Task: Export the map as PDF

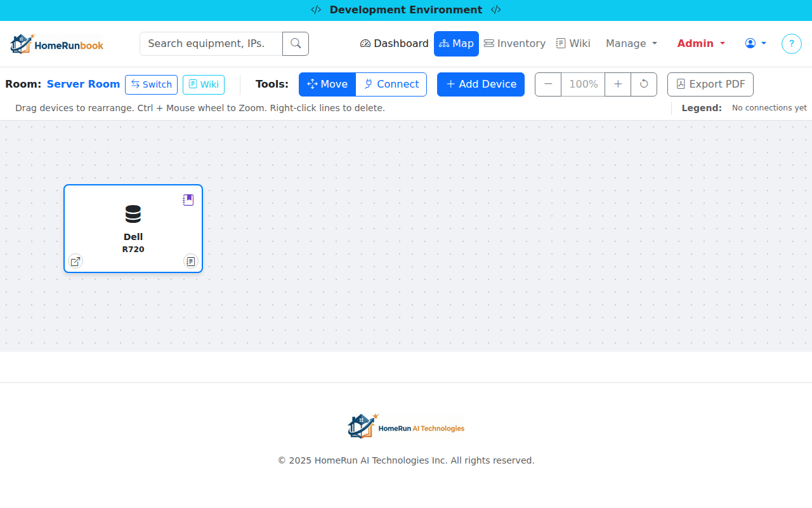Action: coord(710,84)
